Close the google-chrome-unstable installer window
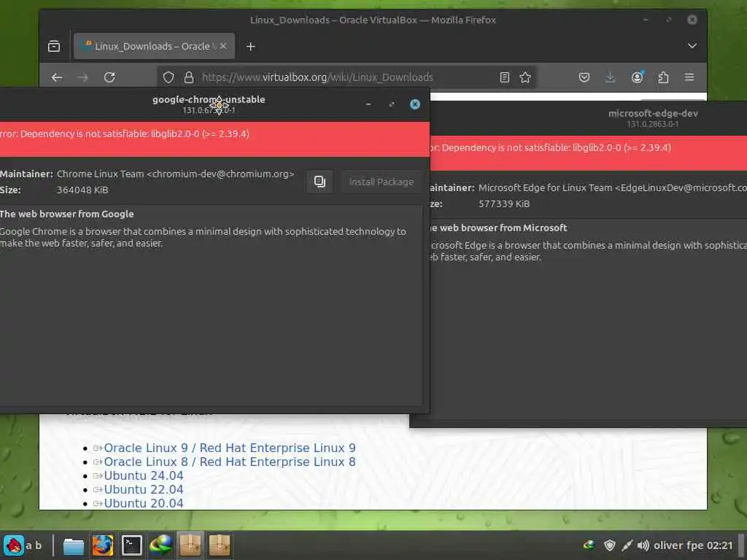 [x=415, y=104]
